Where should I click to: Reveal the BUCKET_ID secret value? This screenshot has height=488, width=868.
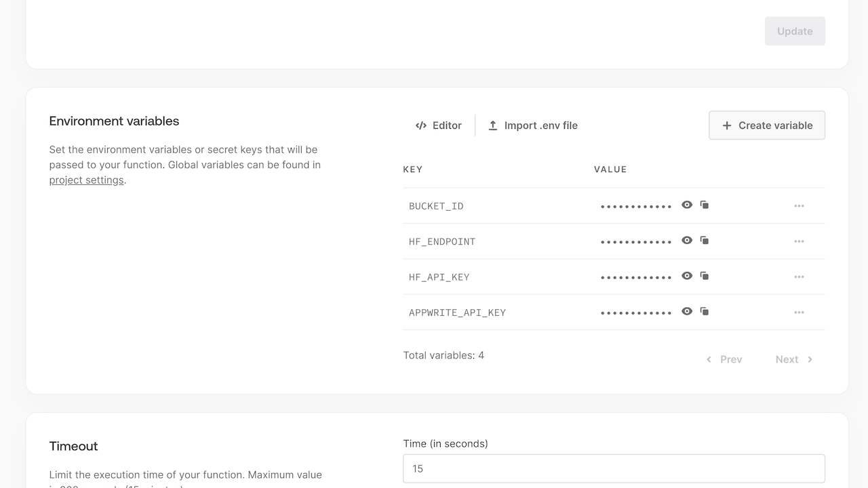[x=687, y=205]
